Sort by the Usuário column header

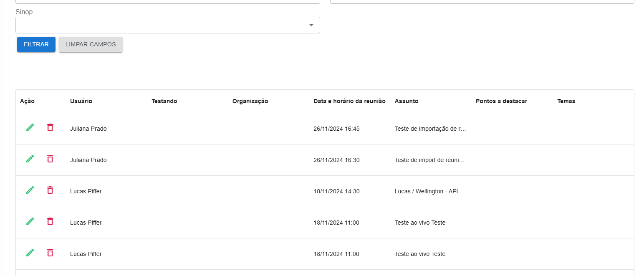click(x=81, y=101)
